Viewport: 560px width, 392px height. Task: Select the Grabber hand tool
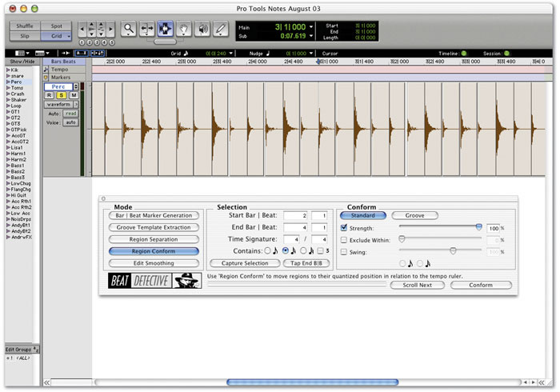[x=183, y=29]
